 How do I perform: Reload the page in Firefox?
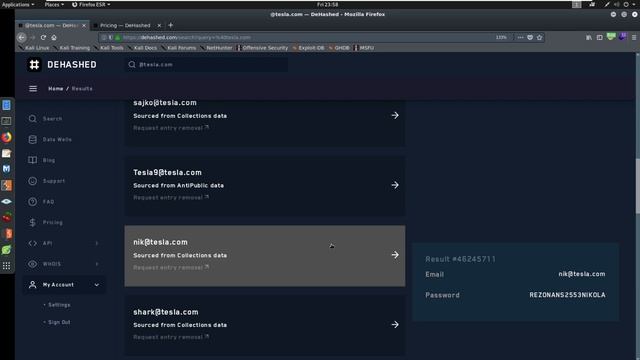click(43, 37)
